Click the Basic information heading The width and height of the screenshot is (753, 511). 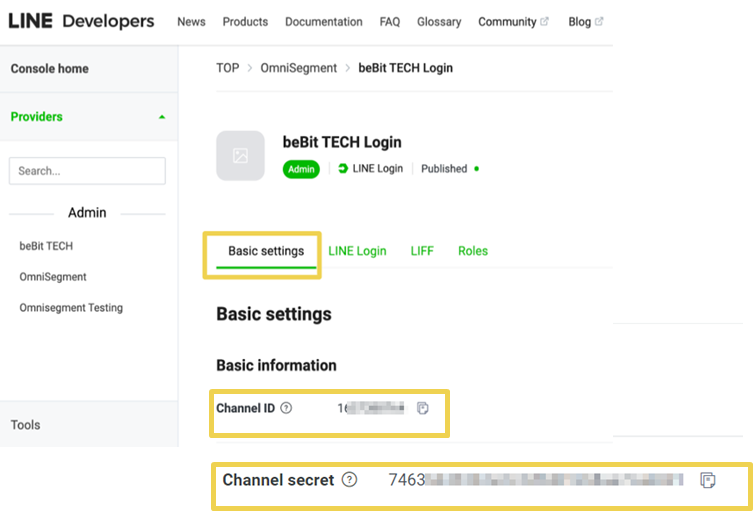tap(276, 365)
